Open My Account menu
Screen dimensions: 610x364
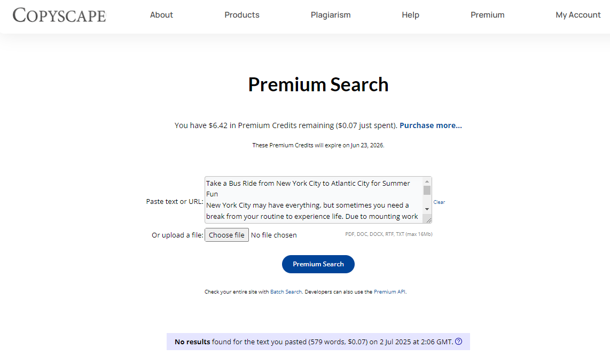(578, 15)
